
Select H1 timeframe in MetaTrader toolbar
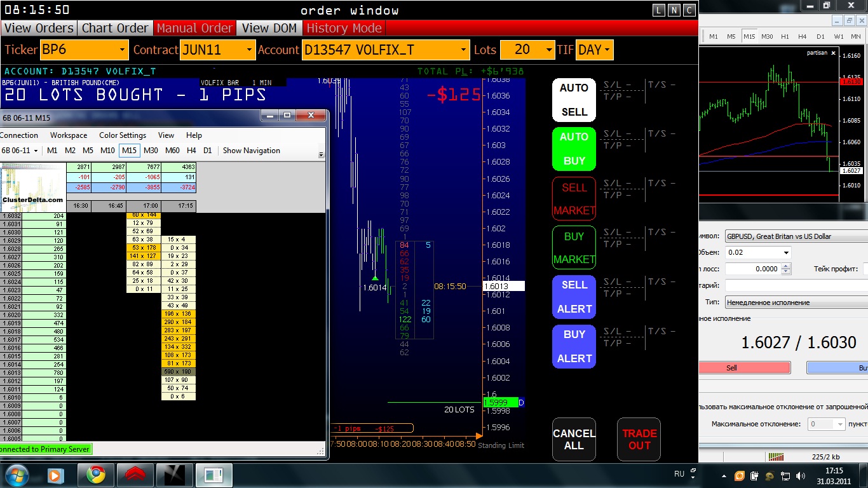(785, 36)
